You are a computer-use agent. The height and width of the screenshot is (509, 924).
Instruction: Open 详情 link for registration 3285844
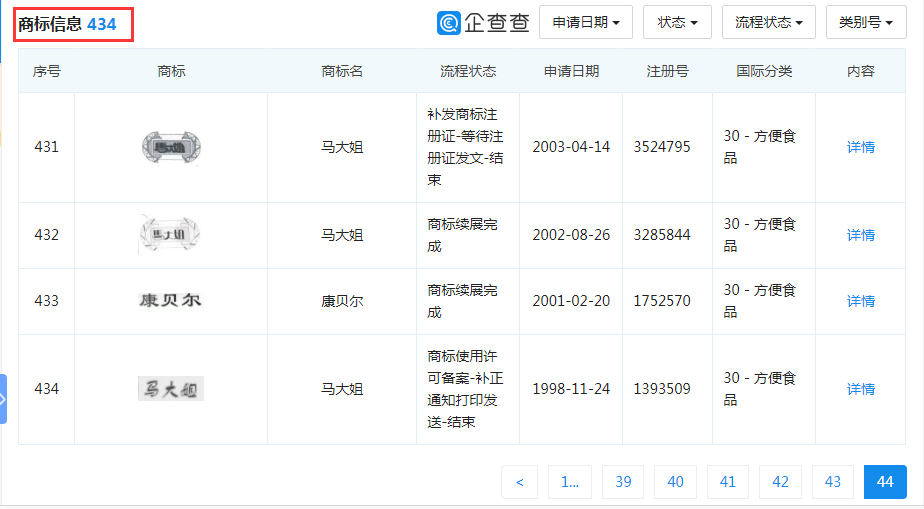pos(860,235)
